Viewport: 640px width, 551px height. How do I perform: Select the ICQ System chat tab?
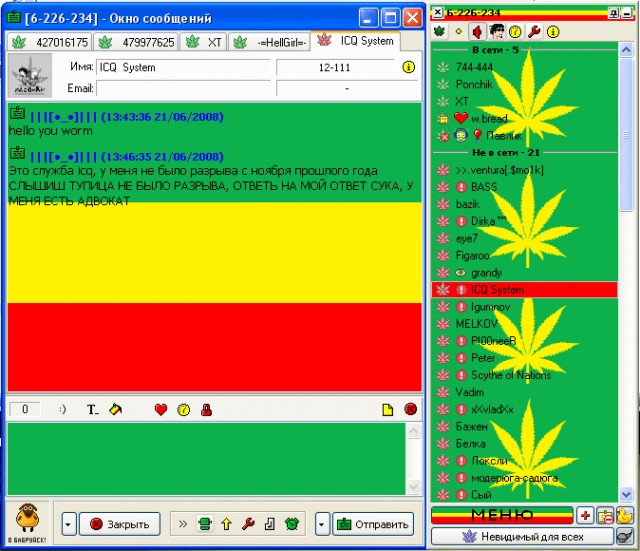tap(355, 41)
